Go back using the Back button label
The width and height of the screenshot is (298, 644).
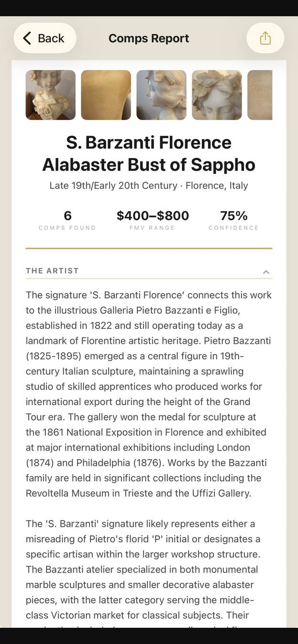[x=51, y=38]
